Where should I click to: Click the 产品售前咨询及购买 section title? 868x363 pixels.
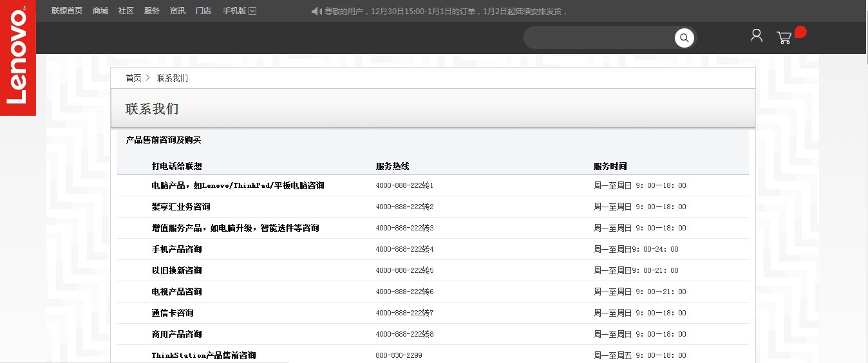coord(164,140)
